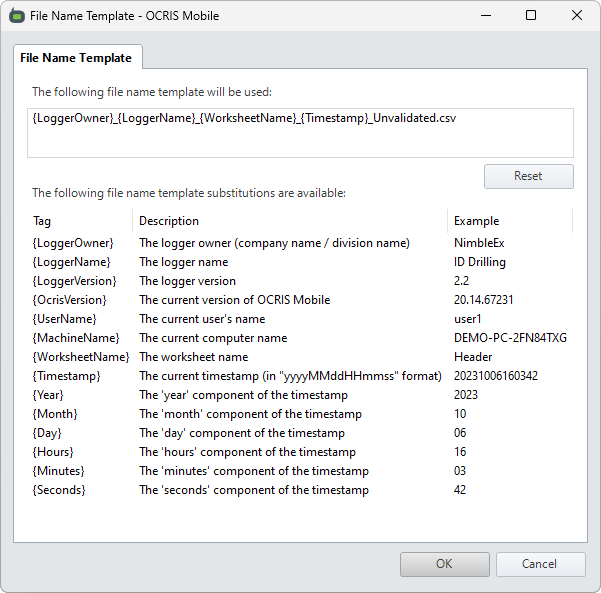Image resolution: width=601 pixels, height=593 pixels.
Task: Click the example value DEMO-PC-2FN84TXG
Action: (510, 338)
